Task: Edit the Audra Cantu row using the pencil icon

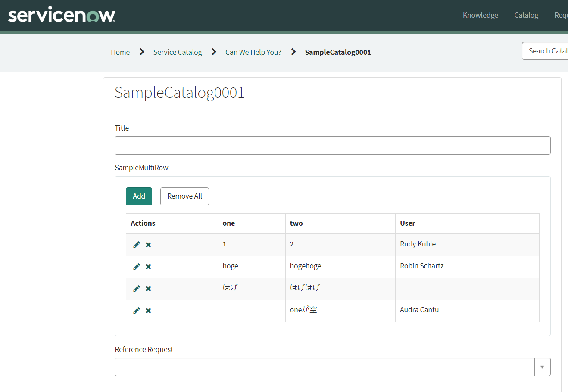Action: [x=136, y=310]
